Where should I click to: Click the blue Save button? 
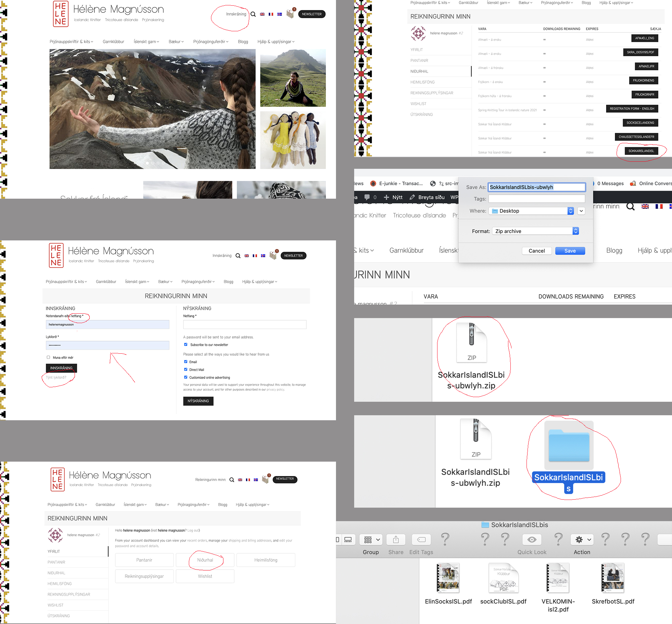[570, 251]
